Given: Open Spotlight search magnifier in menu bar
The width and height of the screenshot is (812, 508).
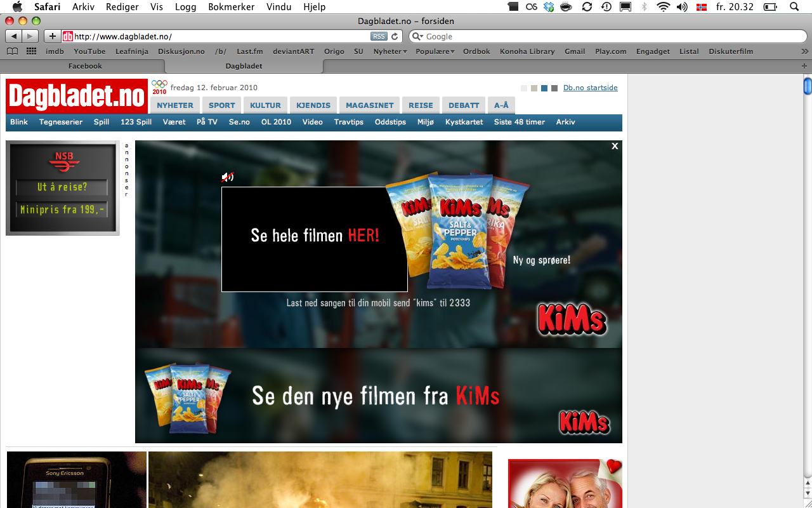Looking at the screenshot, I should [795, 6].
